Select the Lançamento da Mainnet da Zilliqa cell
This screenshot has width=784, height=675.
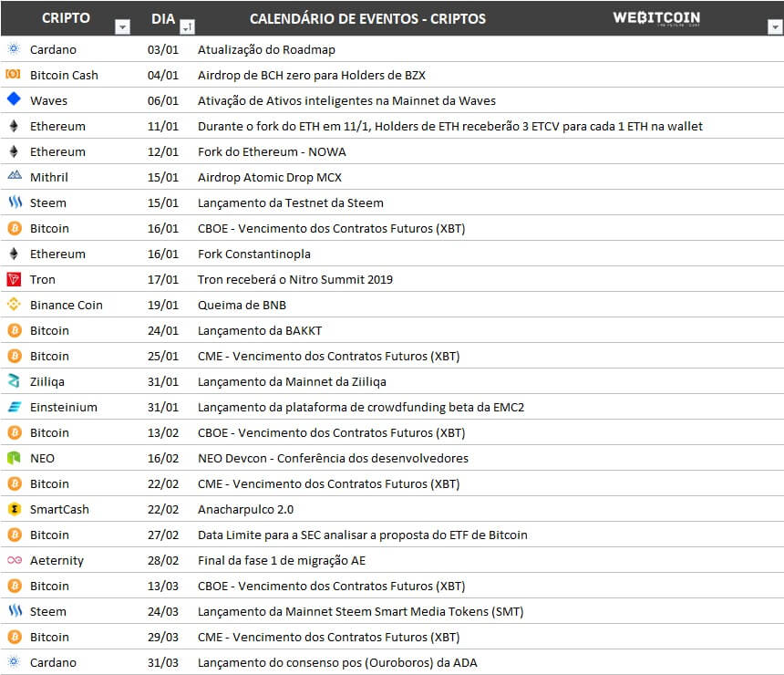(x=292, y=381)
